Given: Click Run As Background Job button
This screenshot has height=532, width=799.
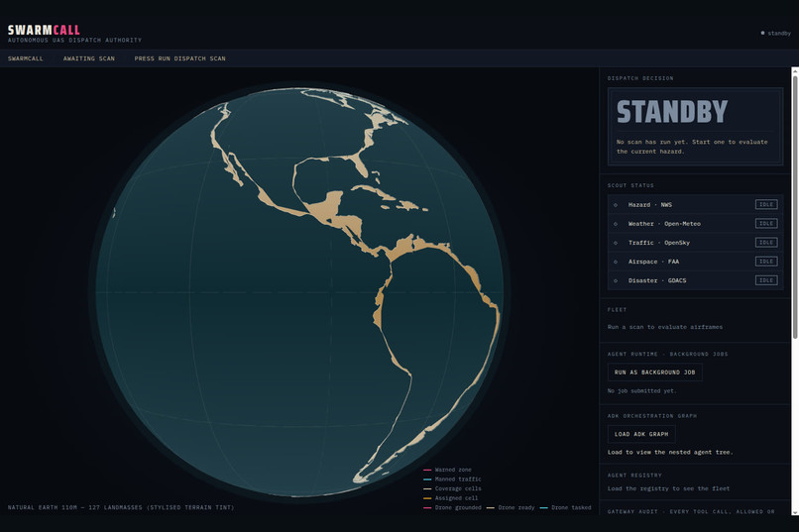Looking at the screenshot, I should click(655, 372).
